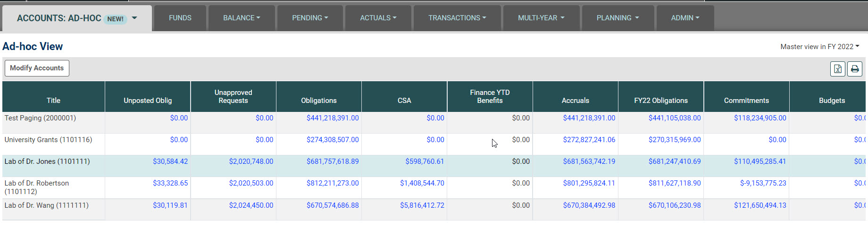868x229 pixels.
Task: Open Test Paging obligations $441,218,391.00
Action: click(x=333, y=118)
